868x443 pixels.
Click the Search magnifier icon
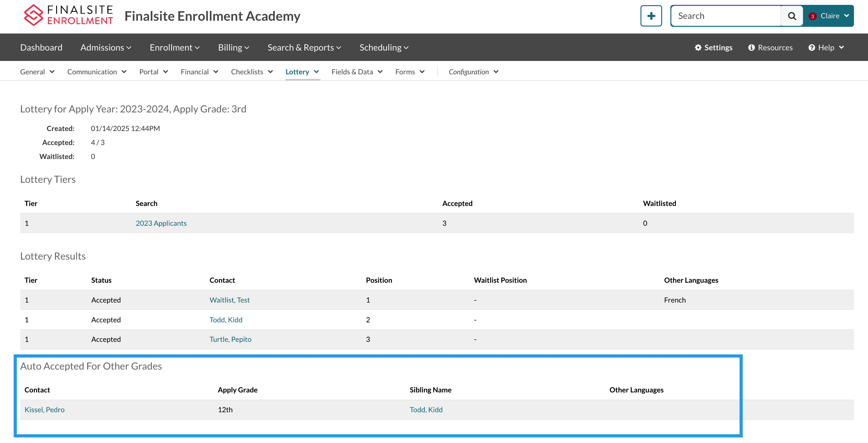tap(793, 15)
